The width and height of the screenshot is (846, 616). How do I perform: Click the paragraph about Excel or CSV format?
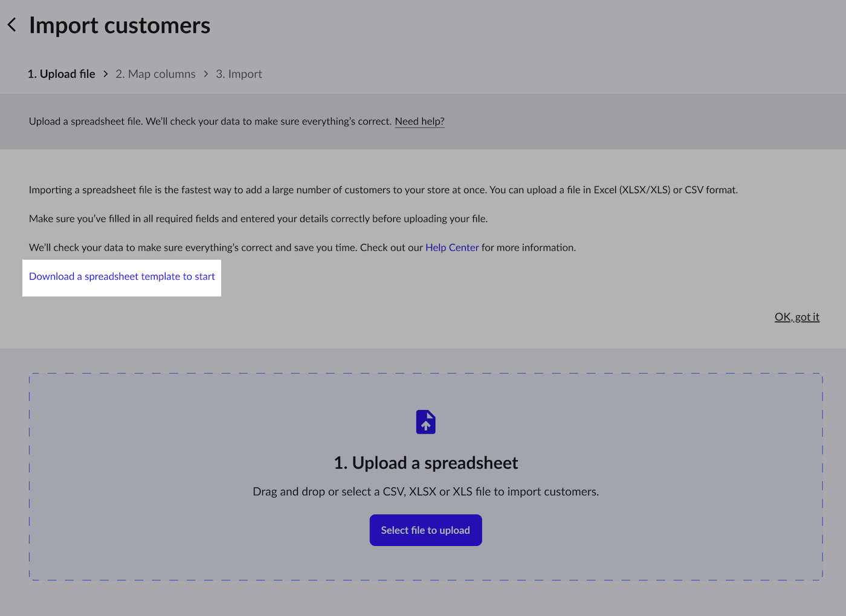coord(383,190)
